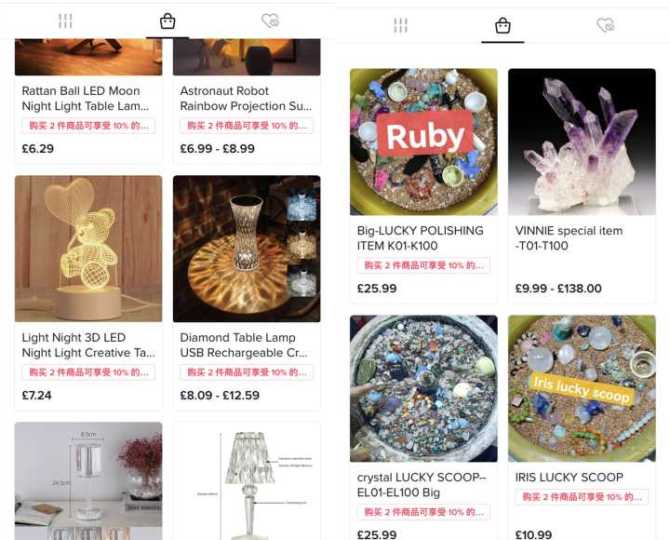Tap the discount tag under IRIS LUCKY SCOOP
Image resolution: width=670 pixels, height=540 pixels.
582,497
